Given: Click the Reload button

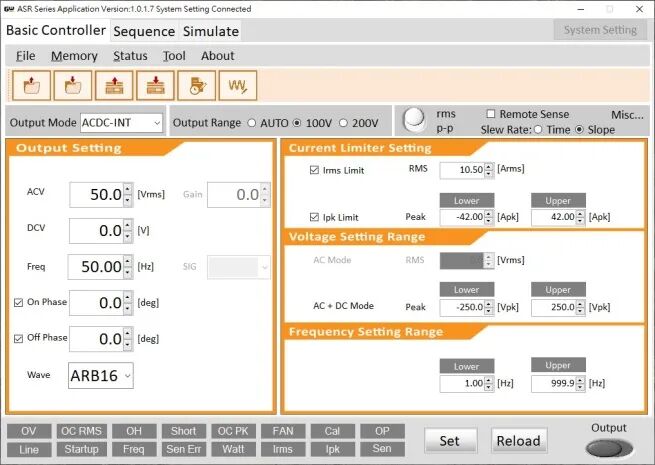Looking at the screenshot, I should coord(519,440).
